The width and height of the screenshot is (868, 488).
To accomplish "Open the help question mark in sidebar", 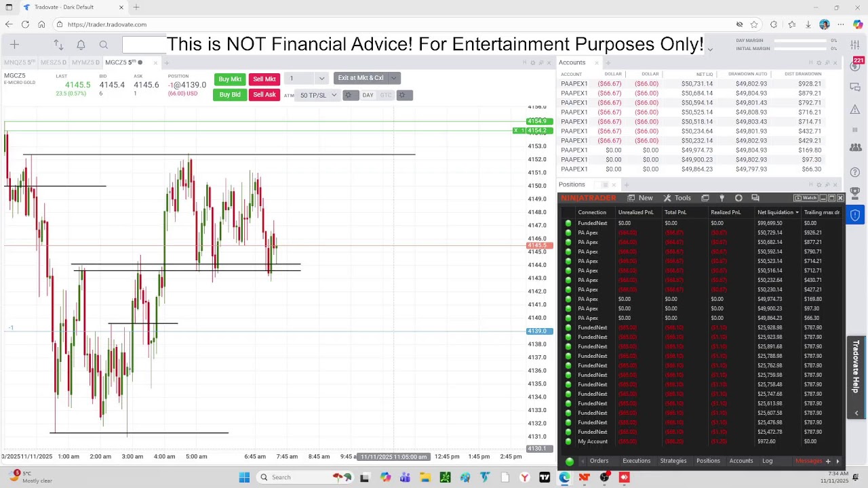I will tap(855, 172).
